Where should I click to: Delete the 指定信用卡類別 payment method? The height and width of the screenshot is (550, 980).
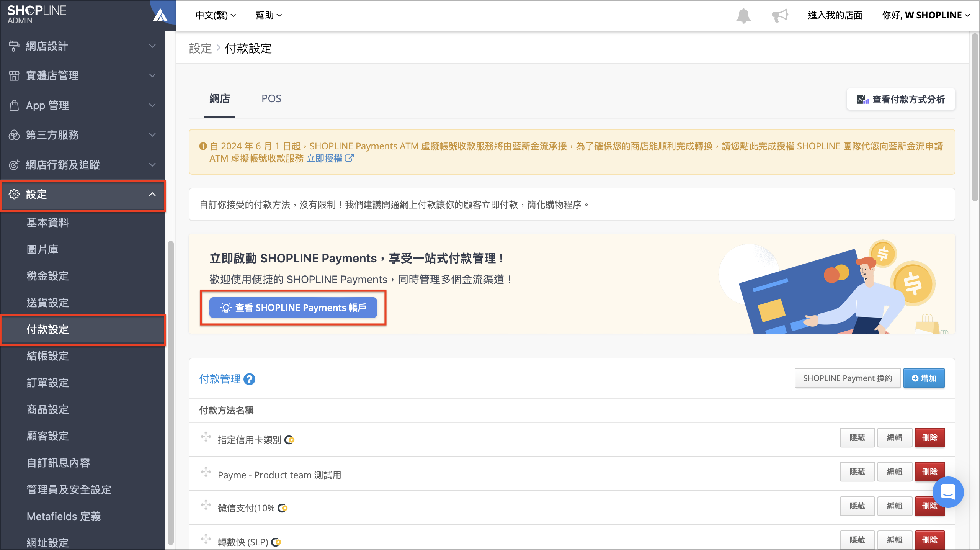tap(930, 438)
